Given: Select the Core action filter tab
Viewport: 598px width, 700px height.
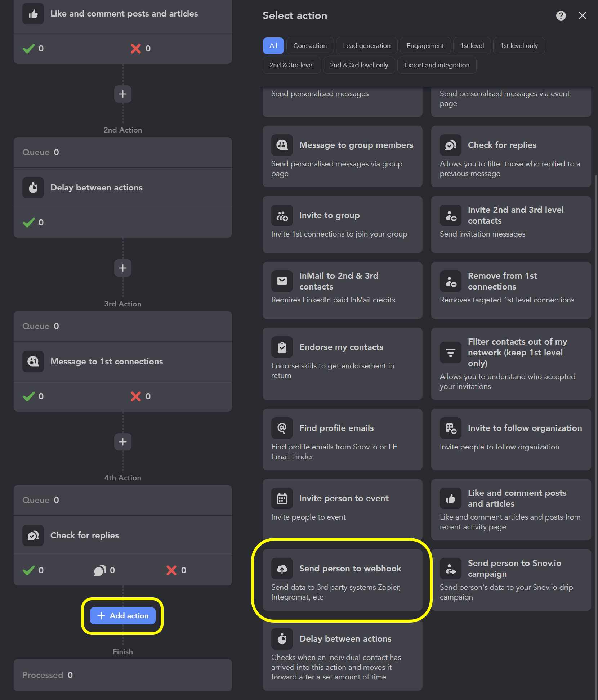Looking at the screenshot, I should pyautogui.click(x=310, y=46).
